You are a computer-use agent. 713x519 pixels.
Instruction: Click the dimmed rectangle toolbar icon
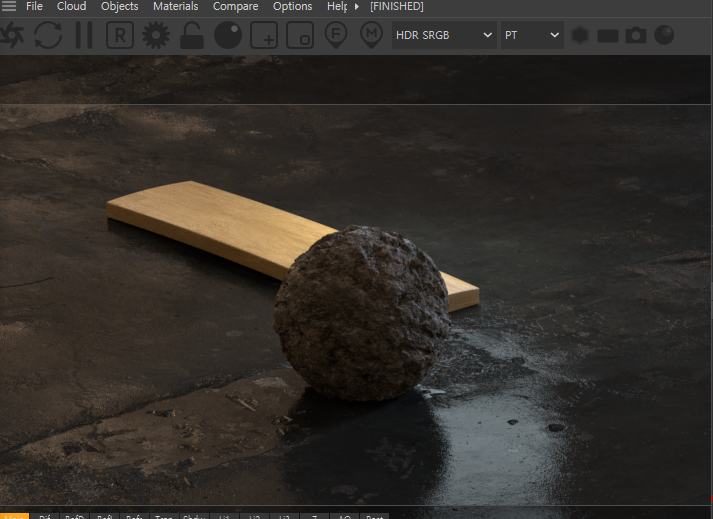pyautogui.click(x=608, y=35)
